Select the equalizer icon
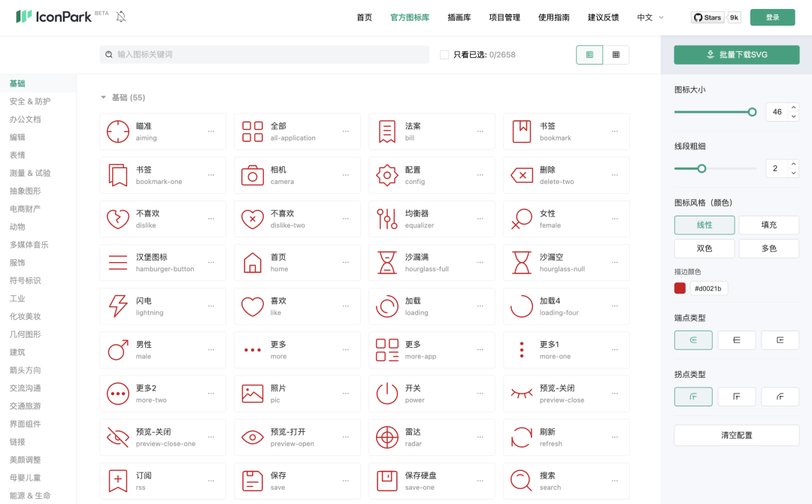The height and width of the screenshot is (504, 812). 387,219
